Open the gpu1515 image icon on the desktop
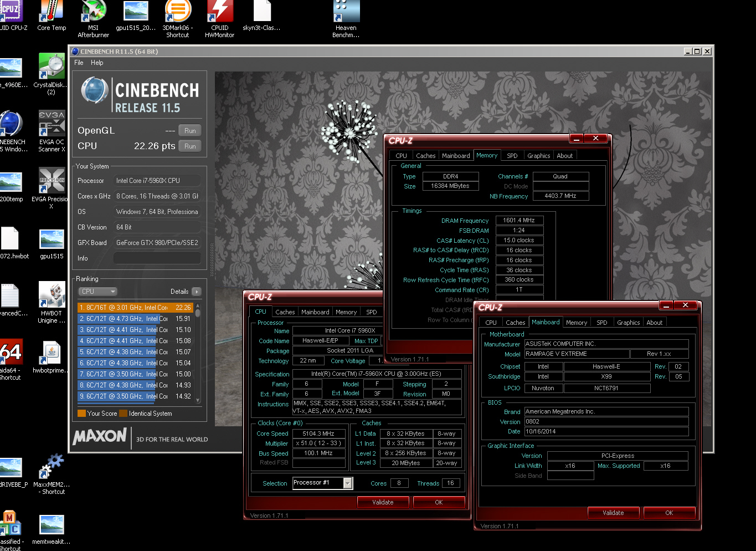The image size is (756, 551). [52, 244]
